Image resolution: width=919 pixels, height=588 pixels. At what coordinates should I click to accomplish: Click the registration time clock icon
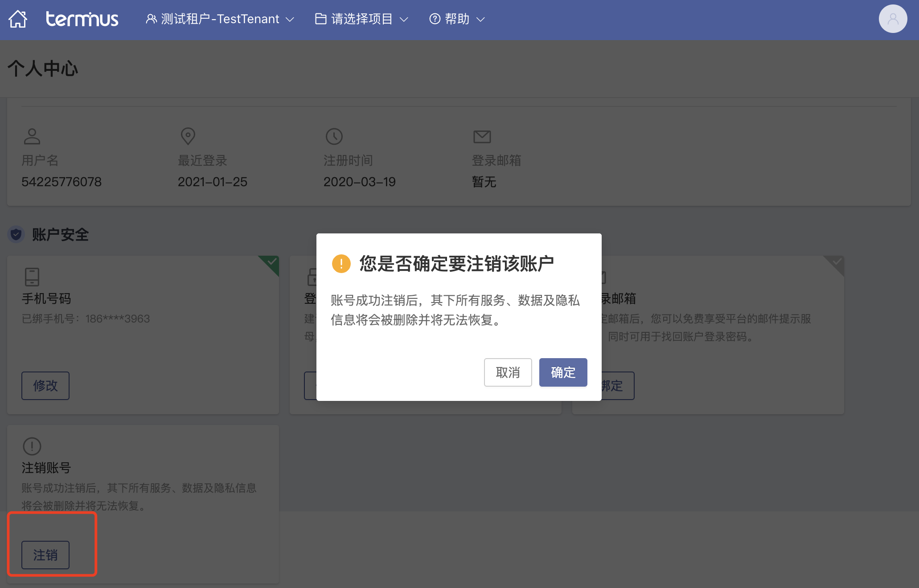(334, 136)
